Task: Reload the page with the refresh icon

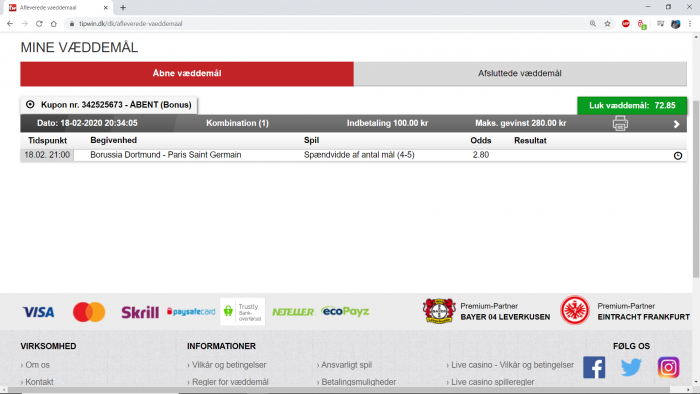Action: (x=39, y=24)
